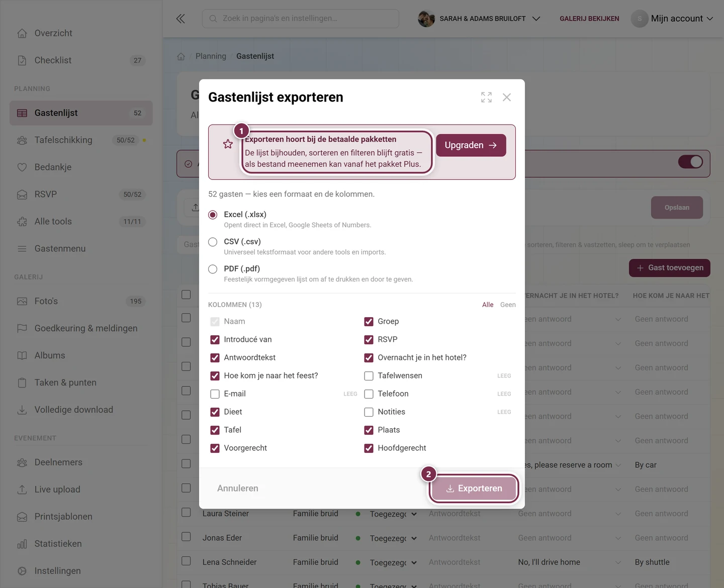Click the Tafelschikking people icon
724x588 pixels.
pos(22,140)
